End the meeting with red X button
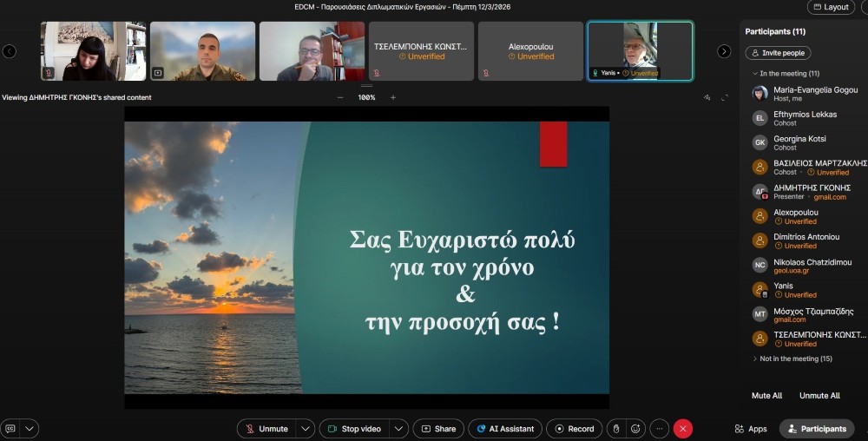 683,429
